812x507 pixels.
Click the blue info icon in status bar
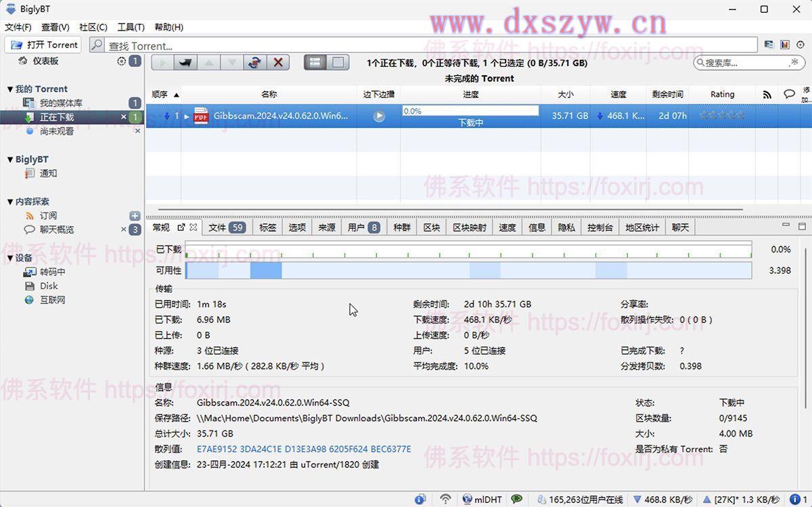(420, 500)
